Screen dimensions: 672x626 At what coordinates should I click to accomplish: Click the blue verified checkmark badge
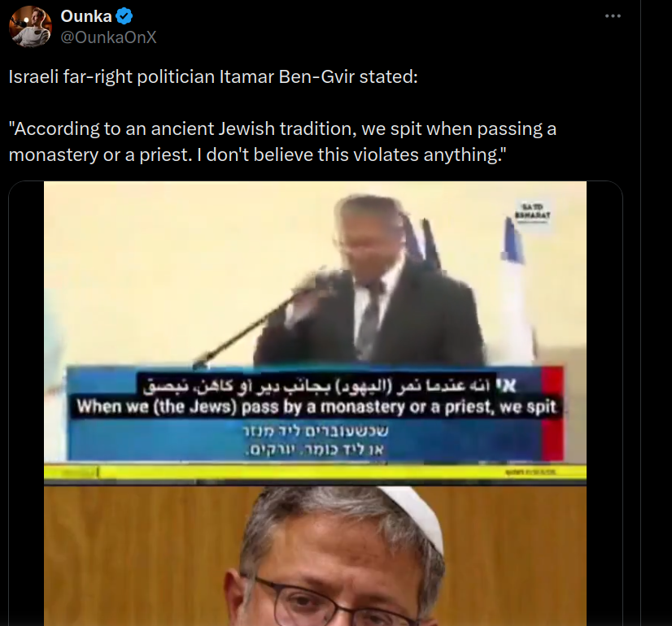pyautogui.click(x=124, y=16)
